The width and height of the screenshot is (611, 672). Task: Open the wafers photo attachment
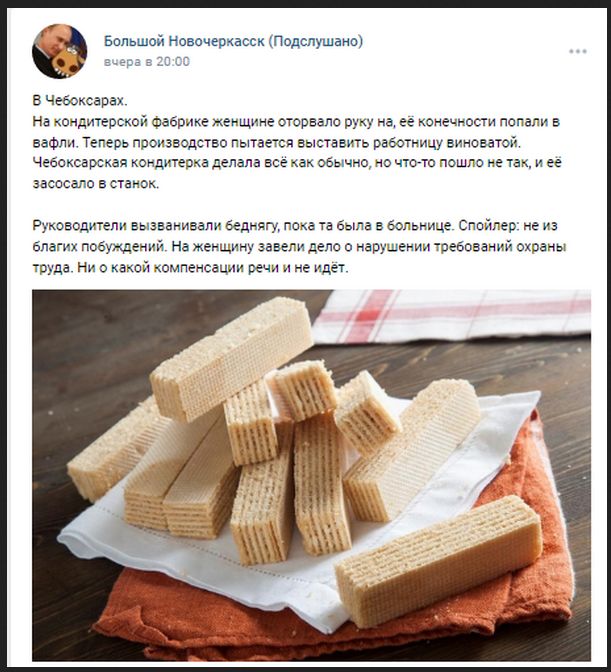[311, 475]
